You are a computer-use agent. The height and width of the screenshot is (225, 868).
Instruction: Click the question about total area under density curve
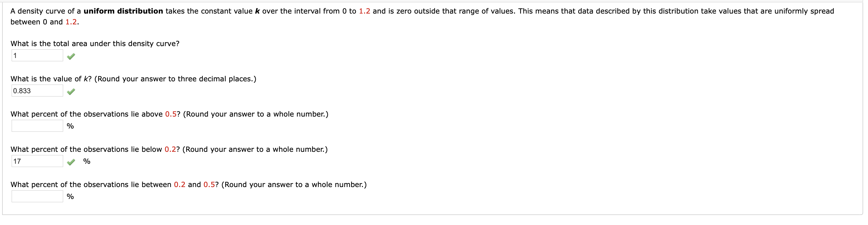[x=95, y=43]
